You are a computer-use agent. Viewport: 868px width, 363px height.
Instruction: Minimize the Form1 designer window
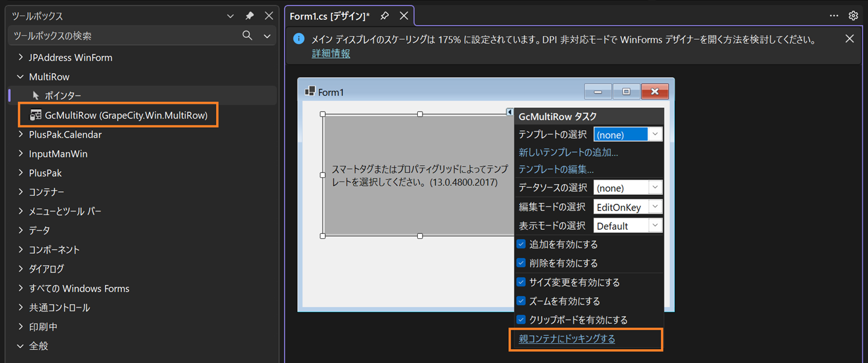[x=598, y=92]
